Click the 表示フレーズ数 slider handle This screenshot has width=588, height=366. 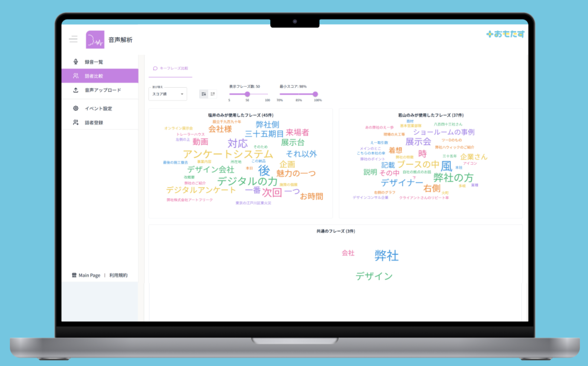pyautogui.click(x=247, y=94)
